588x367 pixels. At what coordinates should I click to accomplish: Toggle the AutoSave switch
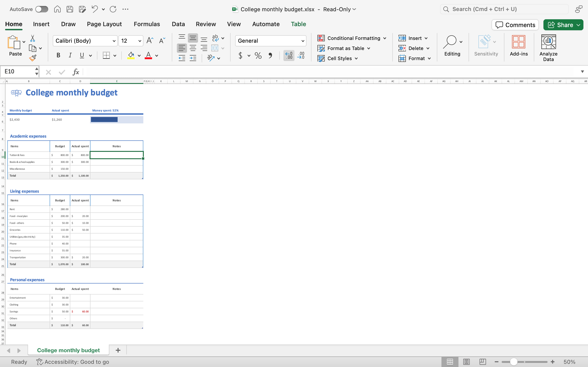click(42, 9)
